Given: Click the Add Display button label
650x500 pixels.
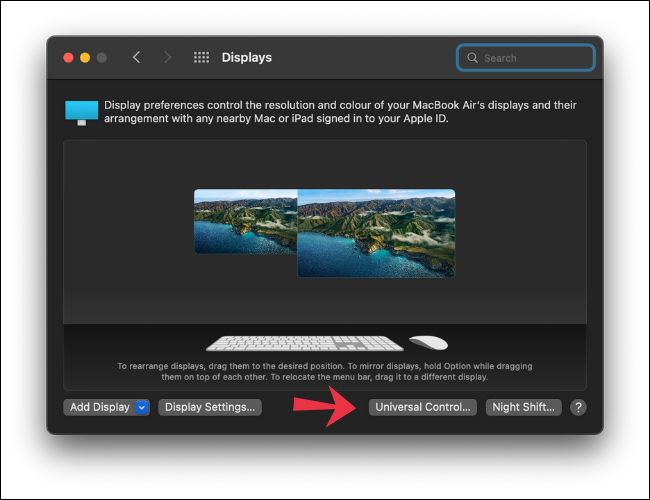Looking at the screenshot, I should 99,407.
